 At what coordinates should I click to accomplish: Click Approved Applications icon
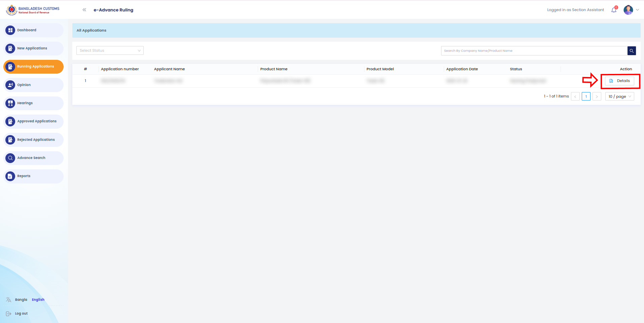click(10, 121)
